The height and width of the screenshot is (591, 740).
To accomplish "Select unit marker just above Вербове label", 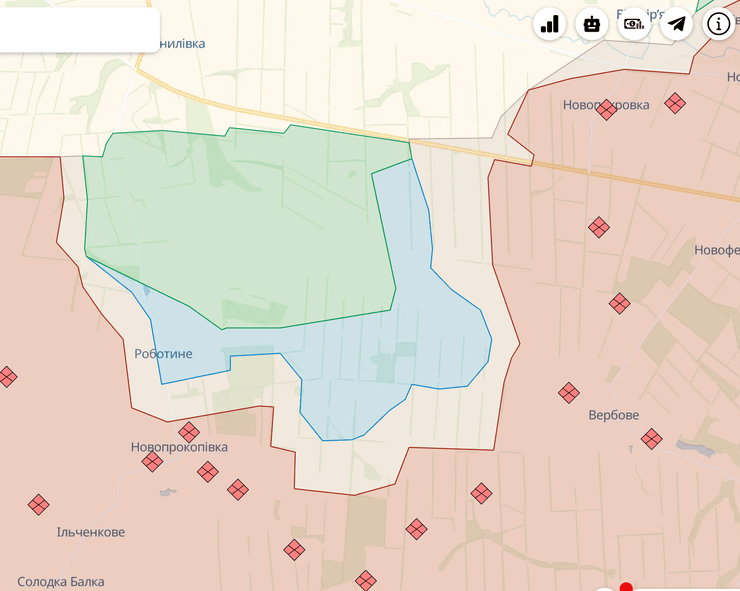I will tap(569, 393).
